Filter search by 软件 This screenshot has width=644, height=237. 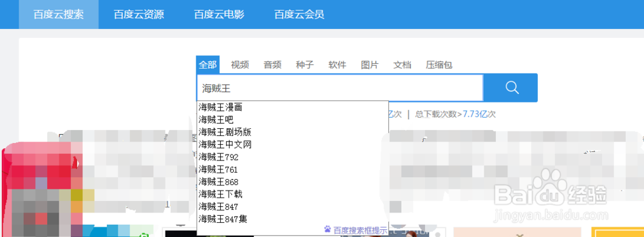337,65
